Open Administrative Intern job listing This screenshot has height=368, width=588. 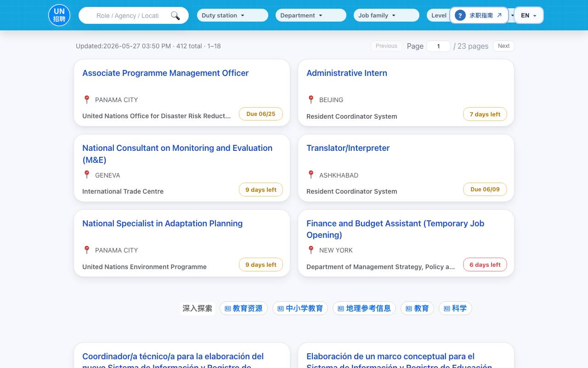[x=347, y=73]
